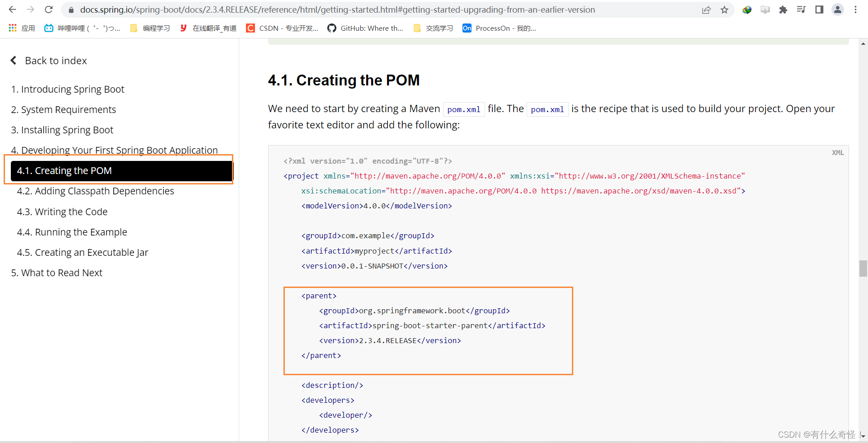
Task: Click the vertical scrollbar thumb
Action: tap(863, 269)
